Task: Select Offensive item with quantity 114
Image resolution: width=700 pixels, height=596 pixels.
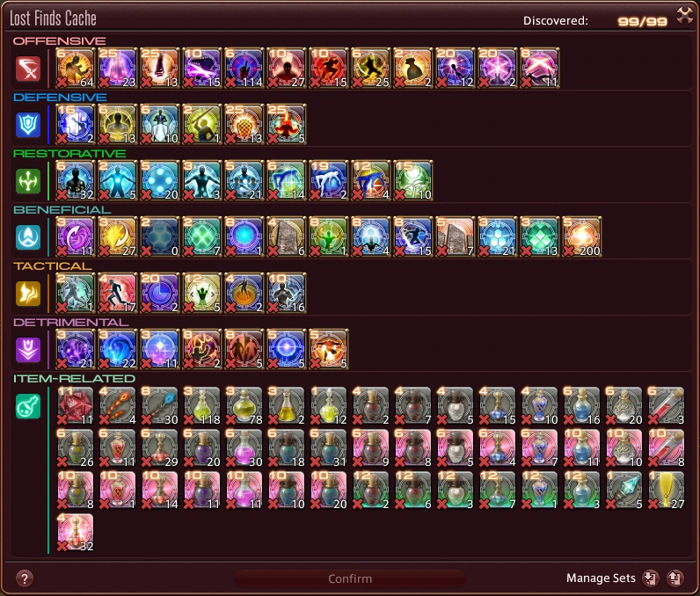Action: point(244,68)
